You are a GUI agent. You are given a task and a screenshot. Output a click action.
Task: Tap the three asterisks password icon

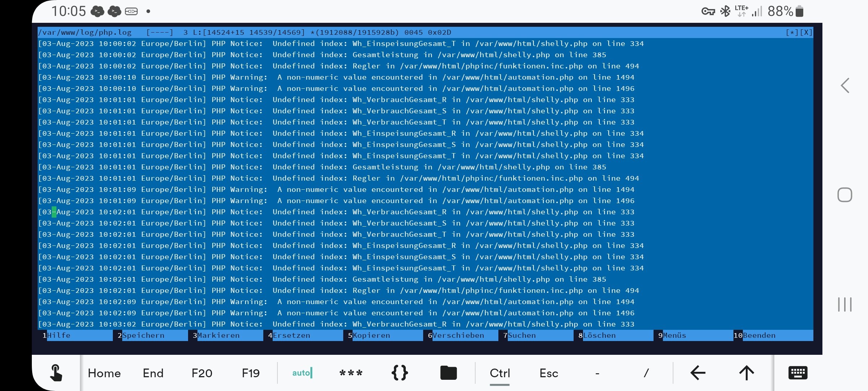point(351,373)
